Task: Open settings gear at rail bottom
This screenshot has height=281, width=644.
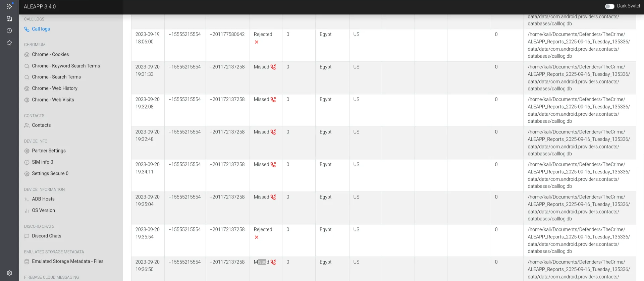Action: point(9,273)
